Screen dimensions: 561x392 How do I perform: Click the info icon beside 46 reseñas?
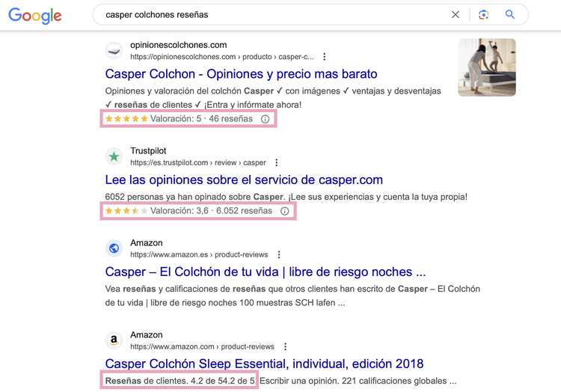(x=265, y=119)
